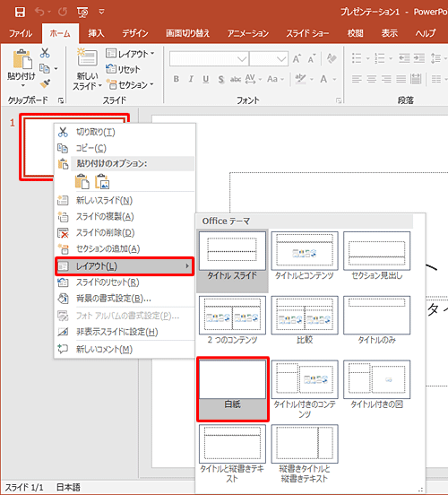The height and width of the screenshot is (495, 448).
Task: Click the first paste option icon in context menu
Action: [82, 181]
